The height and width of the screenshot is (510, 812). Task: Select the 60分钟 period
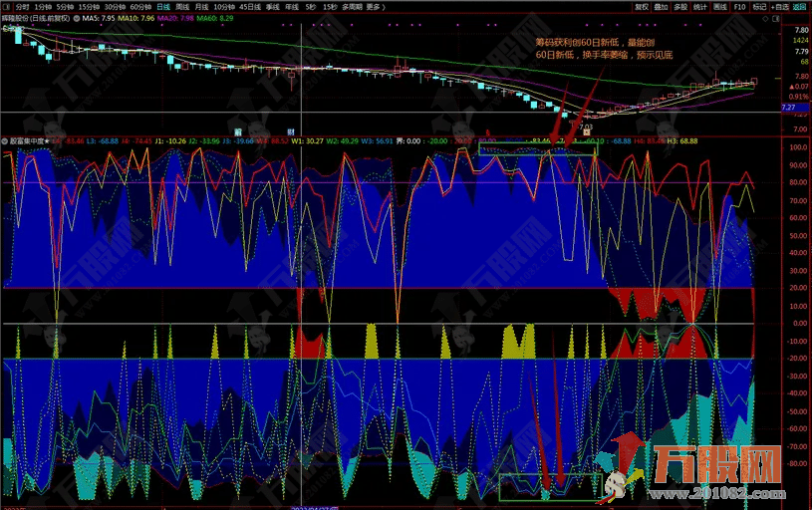tap(140, 7)
